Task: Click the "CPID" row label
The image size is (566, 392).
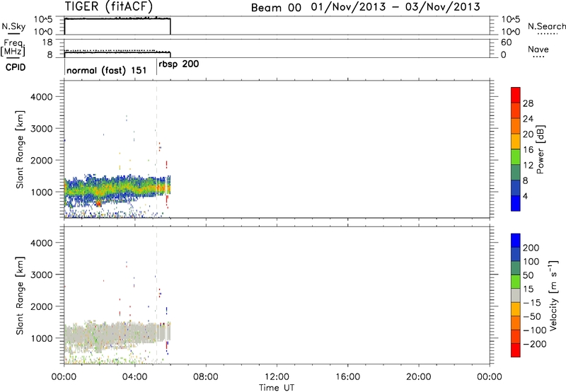Action: coord(16,67)
